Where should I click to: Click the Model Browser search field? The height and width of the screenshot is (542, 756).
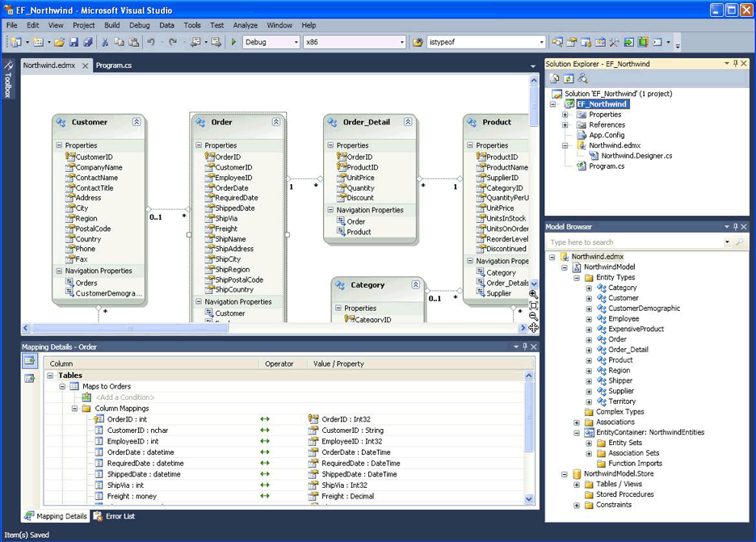point(635,242)
